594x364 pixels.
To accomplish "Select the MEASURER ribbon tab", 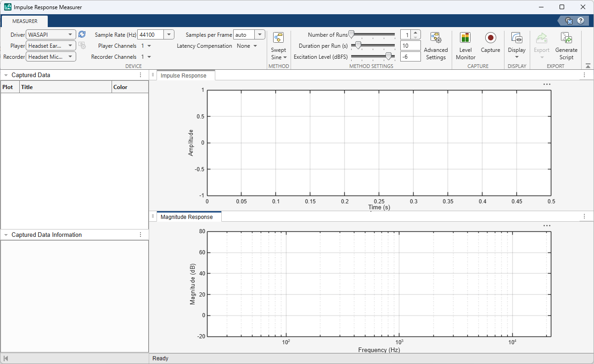I will click(25, 21).
